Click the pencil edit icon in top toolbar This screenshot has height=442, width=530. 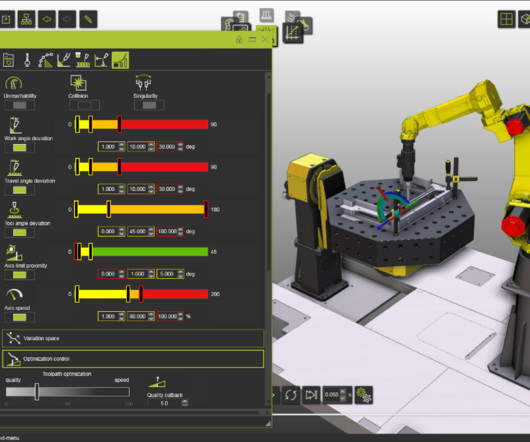(88, 19)
